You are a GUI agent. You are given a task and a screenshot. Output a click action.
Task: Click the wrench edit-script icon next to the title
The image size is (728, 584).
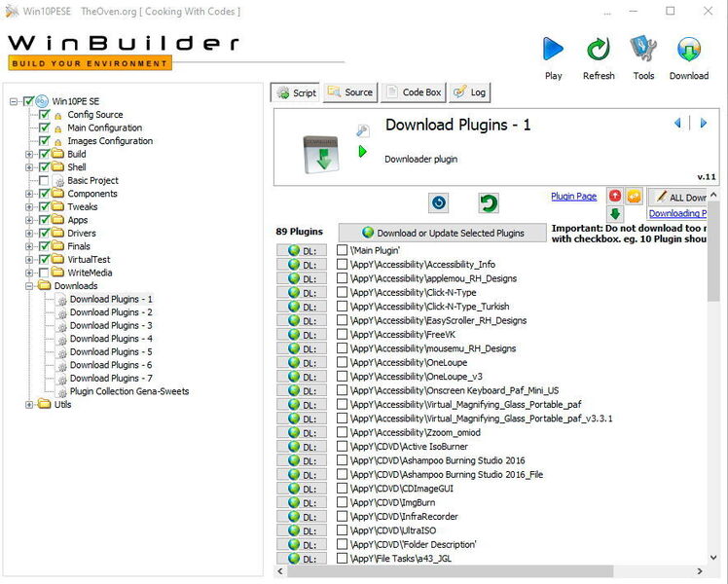(x=363, y=130)
